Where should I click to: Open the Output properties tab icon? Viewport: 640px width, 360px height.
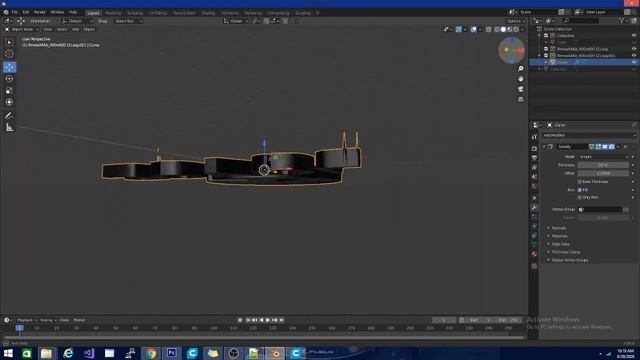[534, 158]
